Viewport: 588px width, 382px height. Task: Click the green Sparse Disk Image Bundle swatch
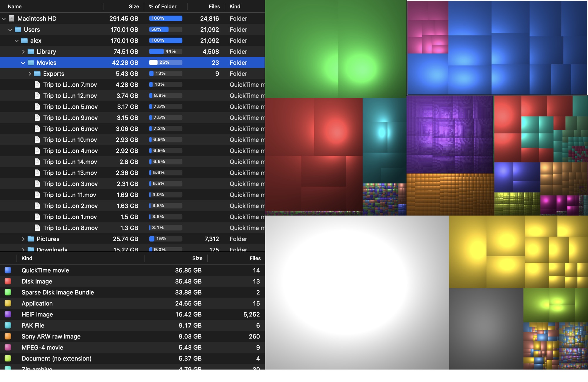click(x=8, y=292)
